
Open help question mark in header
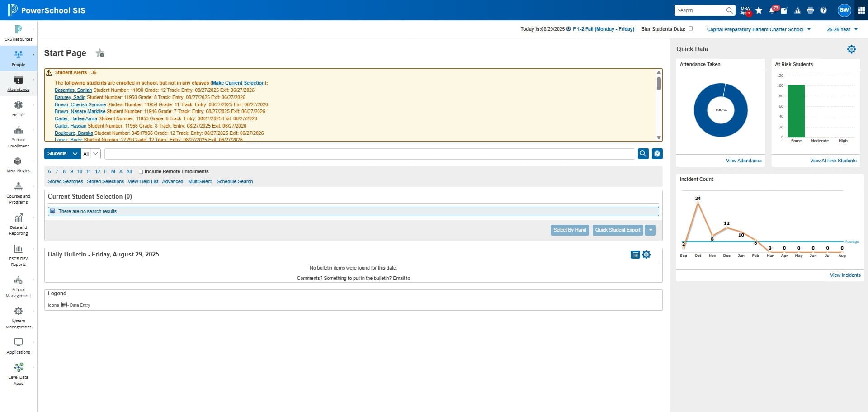[823, 10]
